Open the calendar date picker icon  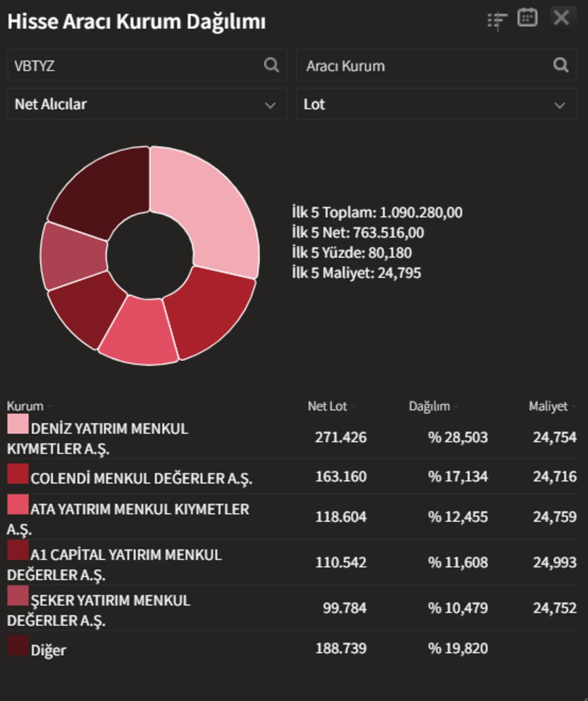[x=527, y=18]
